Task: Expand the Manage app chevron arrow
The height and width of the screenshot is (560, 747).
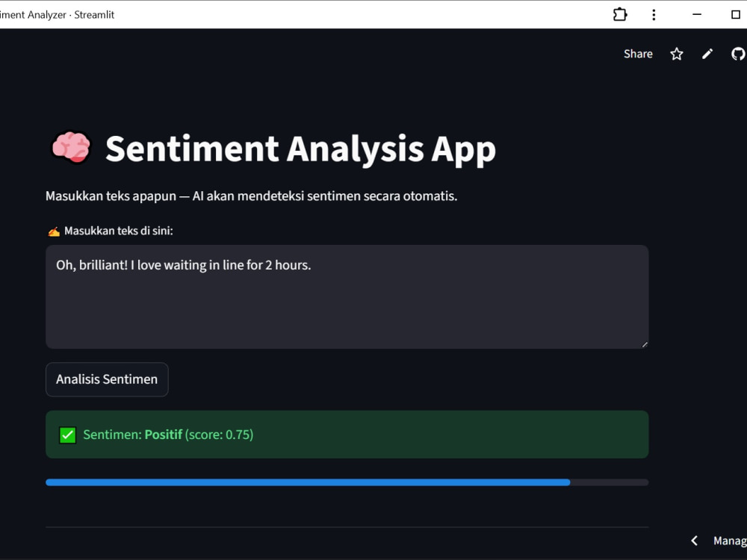Action: 695,541
